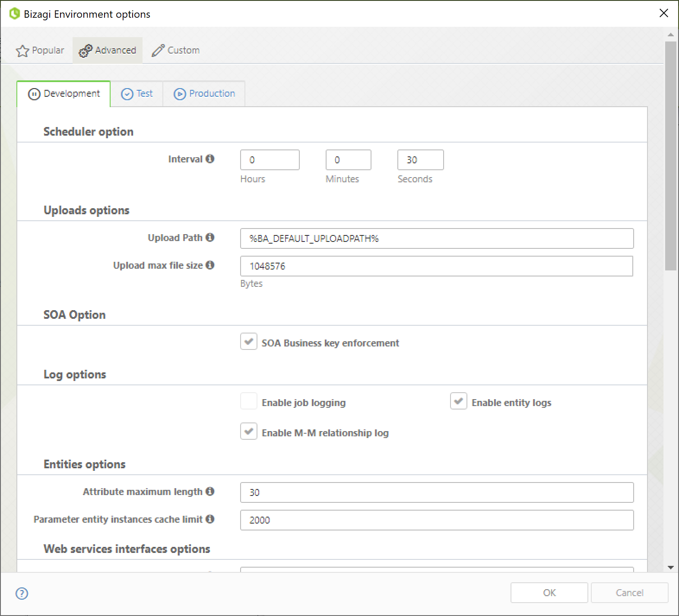Click the pause icon on Development tab
679x616 pixels.
pyautogui.click(x=34, y=94)
